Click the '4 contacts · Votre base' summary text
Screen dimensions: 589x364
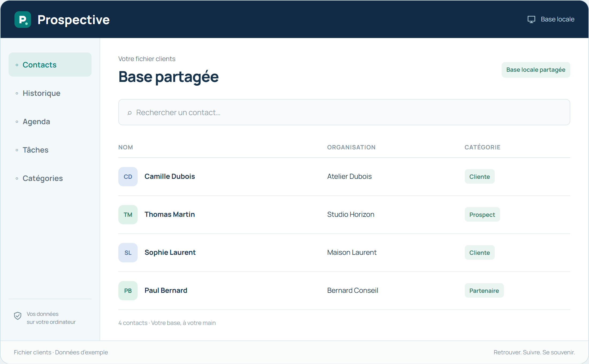click(167, 323)
